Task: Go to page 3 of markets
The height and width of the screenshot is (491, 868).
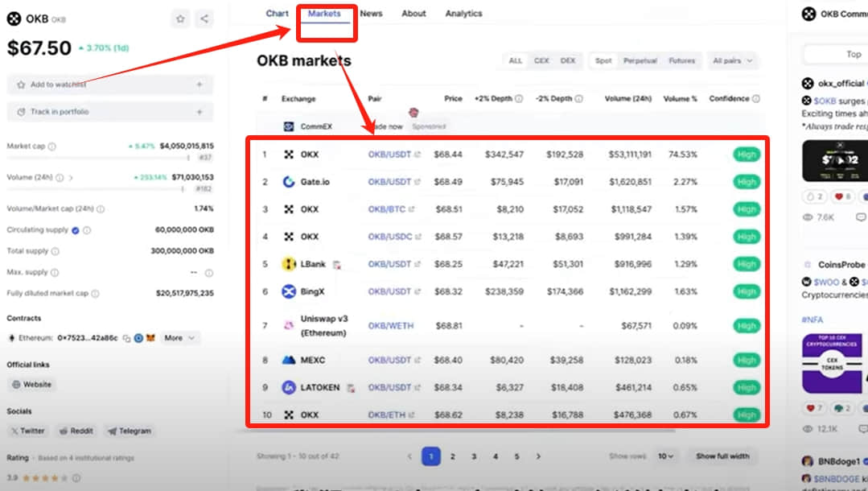Action: click(x=474, y=456)
